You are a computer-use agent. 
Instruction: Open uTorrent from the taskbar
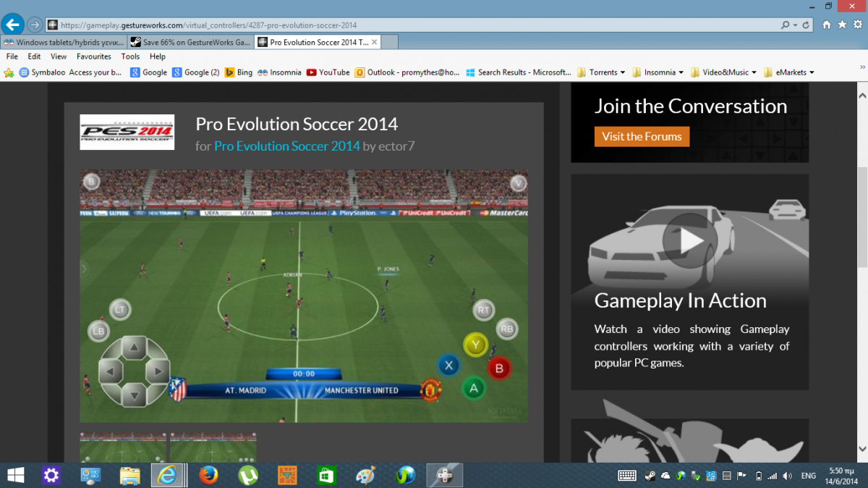[248, 476]
